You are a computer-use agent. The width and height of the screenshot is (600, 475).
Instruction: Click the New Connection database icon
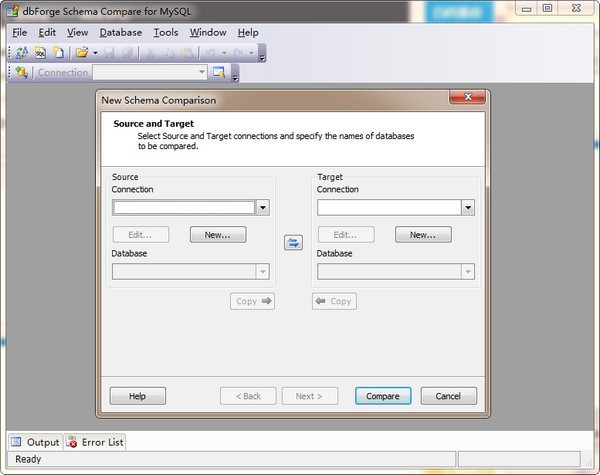21,72
